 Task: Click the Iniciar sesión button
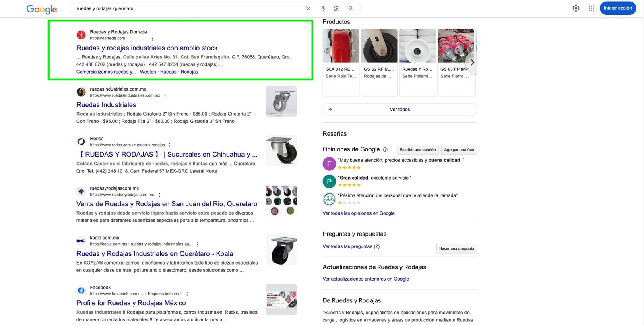[x=618, y=8]
